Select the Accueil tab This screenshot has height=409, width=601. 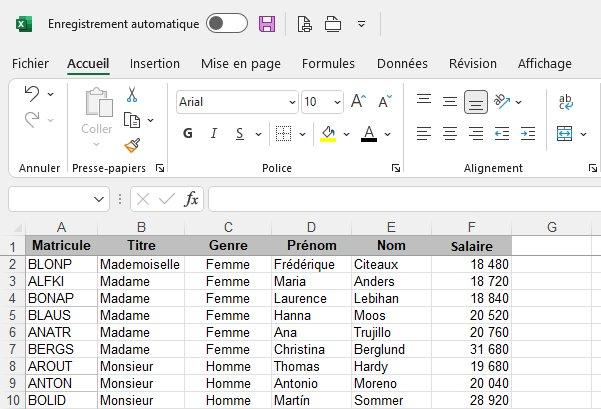[88, 63]
